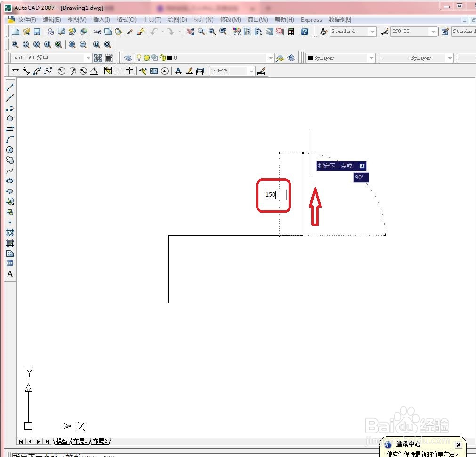Click the Workspace Settings gear button
476x457 pixels.
click(x=98, y=58)
